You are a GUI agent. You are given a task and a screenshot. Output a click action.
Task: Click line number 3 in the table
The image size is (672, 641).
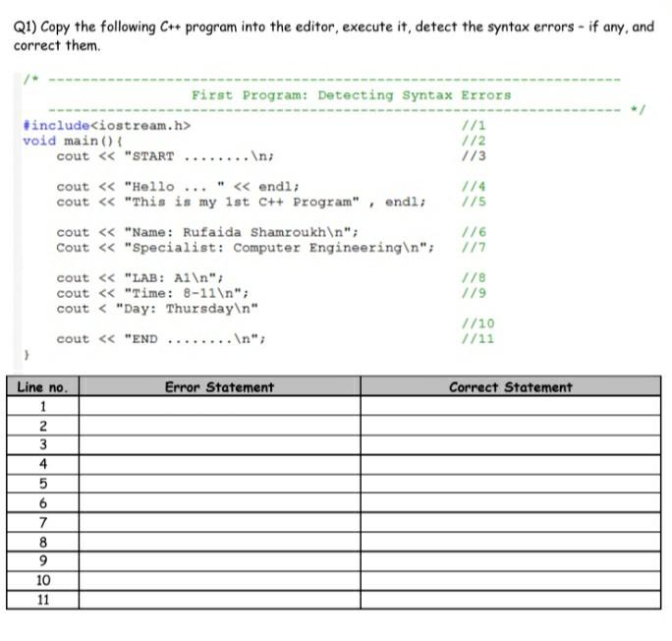click(x=43, y=445)
